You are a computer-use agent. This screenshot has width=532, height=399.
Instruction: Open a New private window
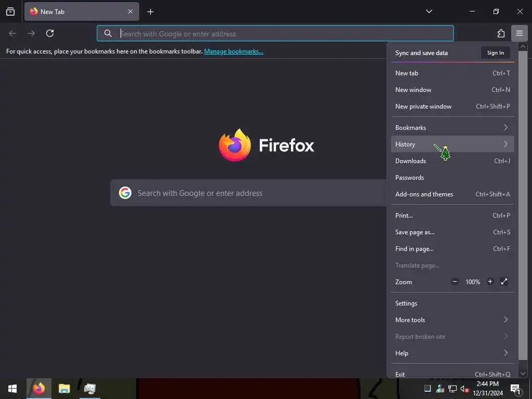click(453, 106)
